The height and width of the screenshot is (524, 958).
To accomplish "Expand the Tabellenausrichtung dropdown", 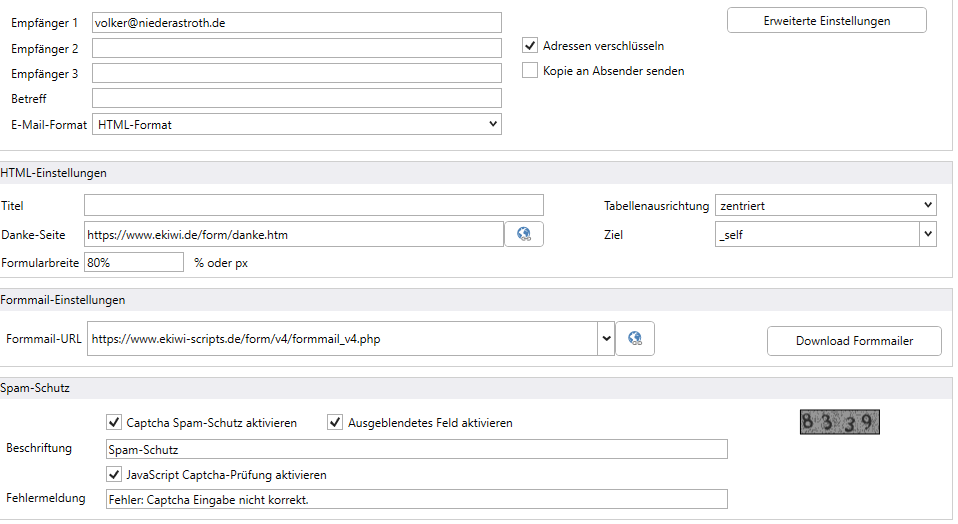I will click(825, 206).
